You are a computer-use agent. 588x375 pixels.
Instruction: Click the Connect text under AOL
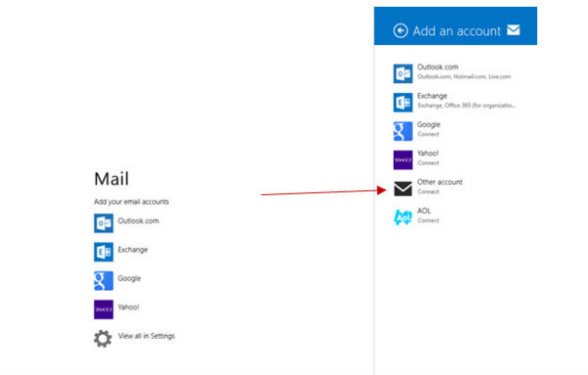(428, 220)
